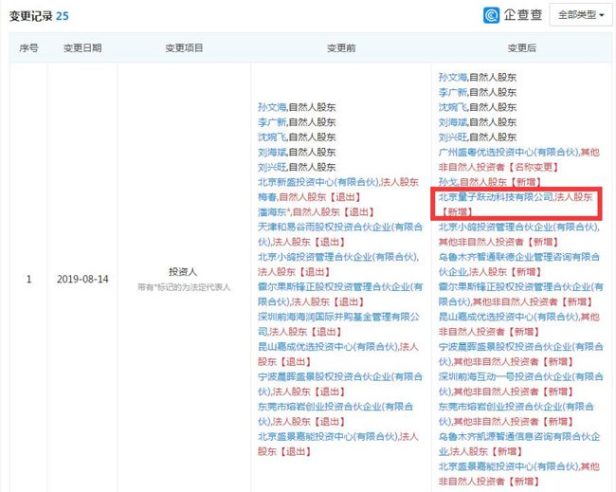Open 沈婉飞 link in 变更前 column

[272, 137]
